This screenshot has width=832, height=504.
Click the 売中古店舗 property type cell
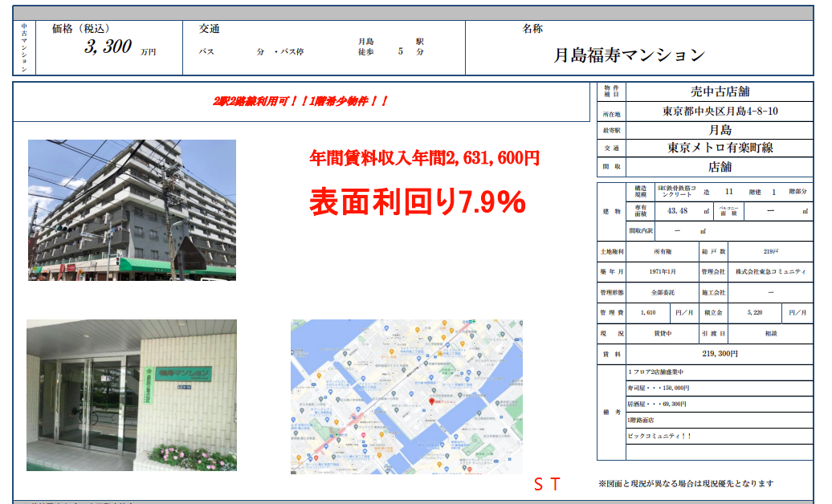719,92
